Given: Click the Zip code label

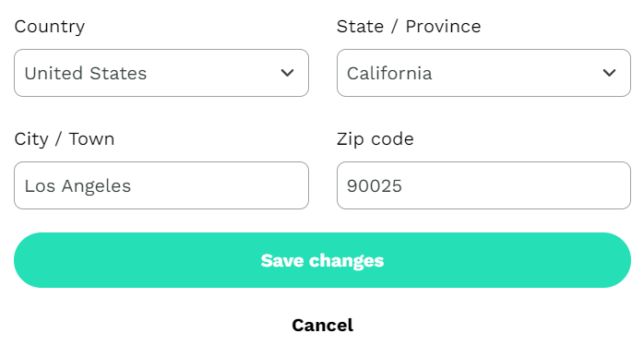Looking at the screenshot, I should click(375, 139).
